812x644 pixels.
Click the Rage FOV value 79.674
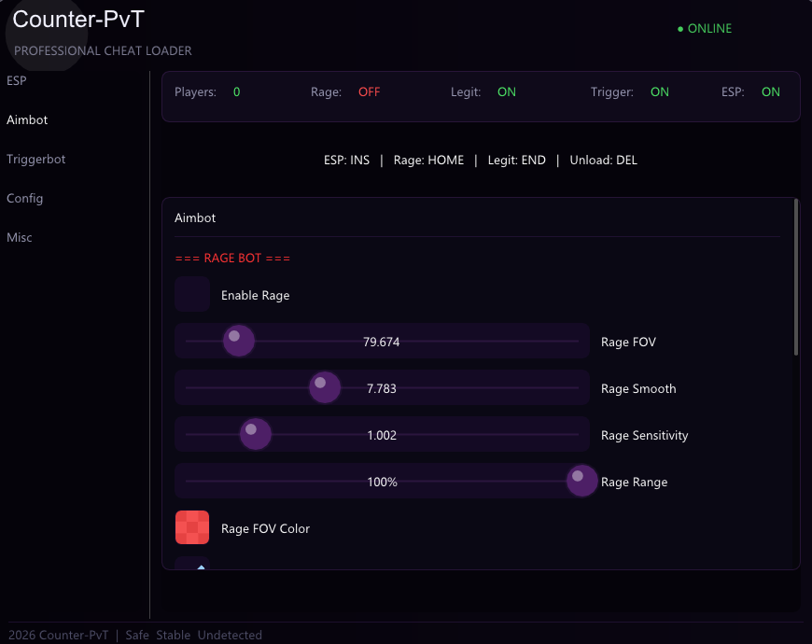tap(381, 343)
